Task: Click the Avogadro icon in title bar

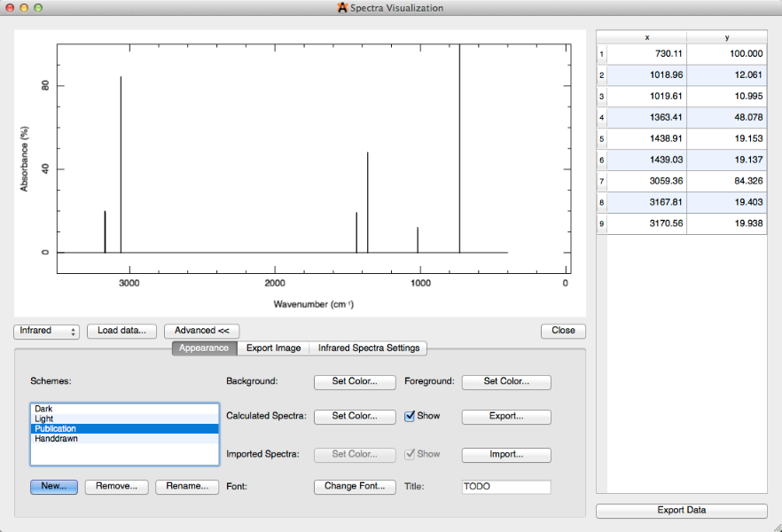Action: (x=342, y=8)
